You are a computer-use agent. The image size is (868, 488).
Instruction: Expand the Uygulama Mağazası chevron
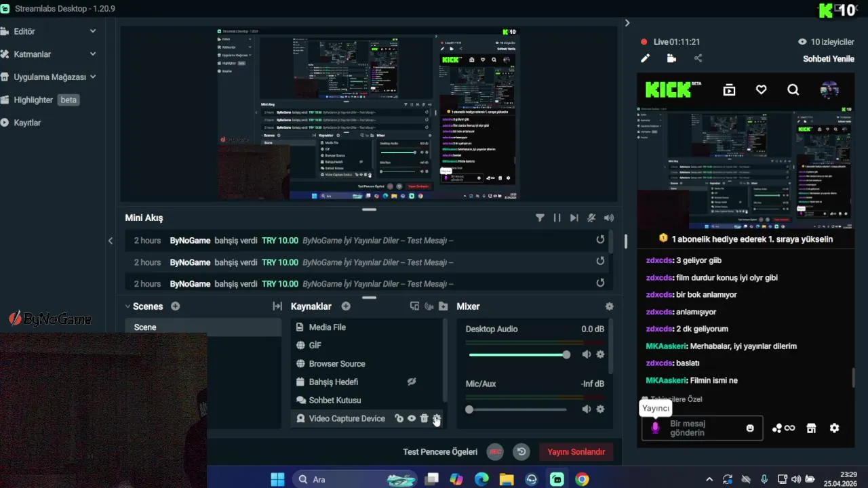pos(93,77)
